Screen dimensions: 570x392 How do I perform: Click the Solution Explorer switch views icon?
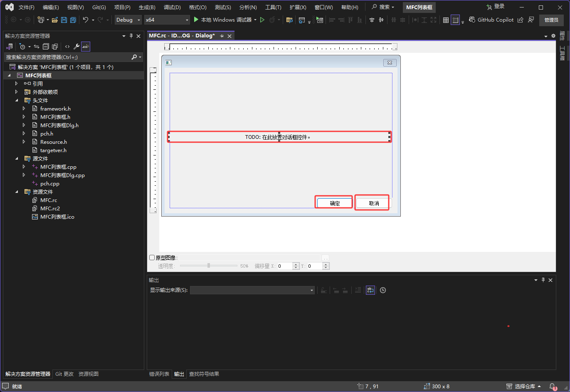(10, 47)
